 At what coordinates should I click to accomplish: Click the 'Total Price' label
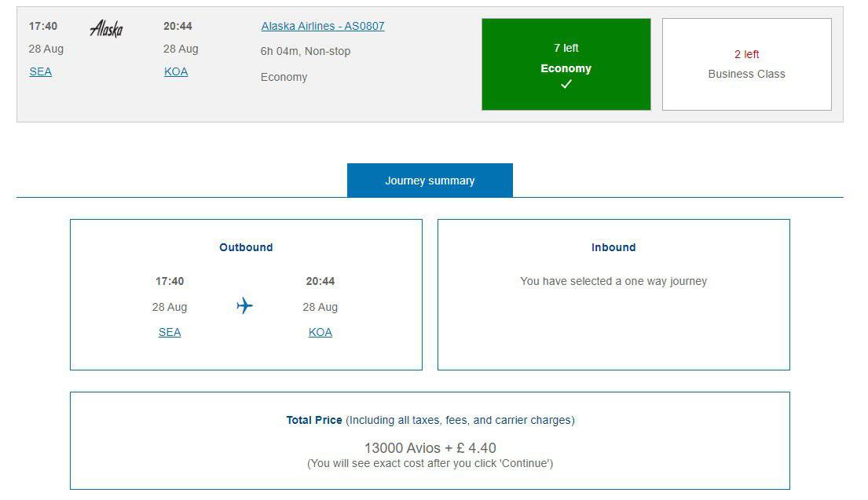(x=314, y=420)
